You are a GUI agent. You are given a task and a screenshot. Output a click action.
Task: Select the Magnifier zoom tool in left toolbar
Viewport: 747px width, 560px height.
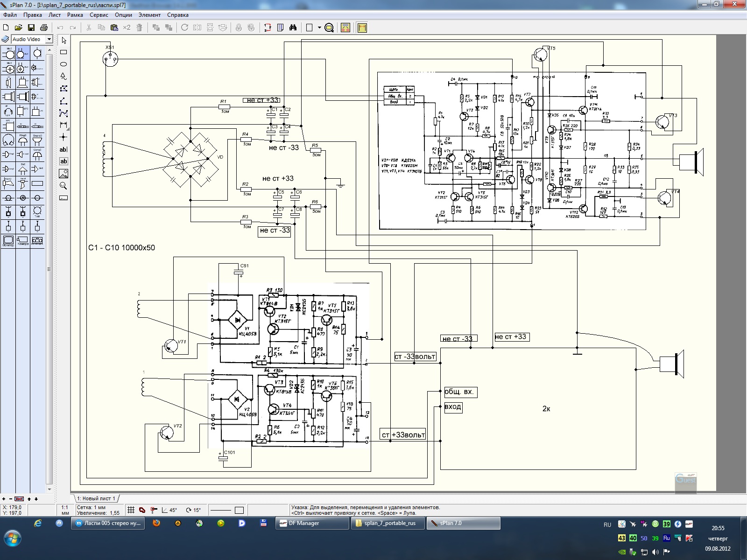[64, 186]
